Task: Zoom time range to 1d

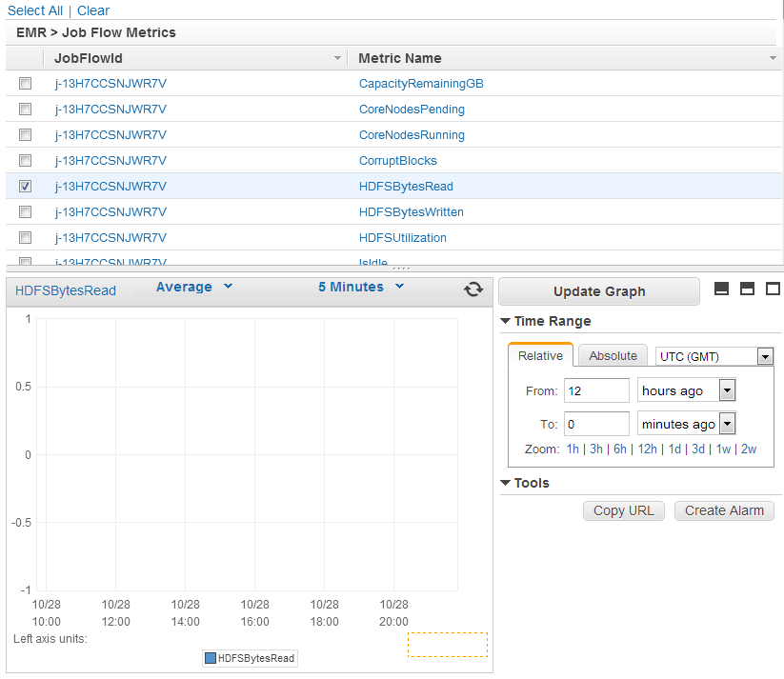Action: (674, 449)
